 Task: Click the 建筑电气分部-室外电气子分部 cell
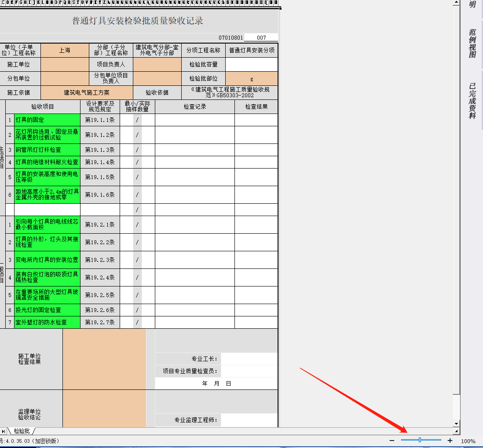pos(157,50)
